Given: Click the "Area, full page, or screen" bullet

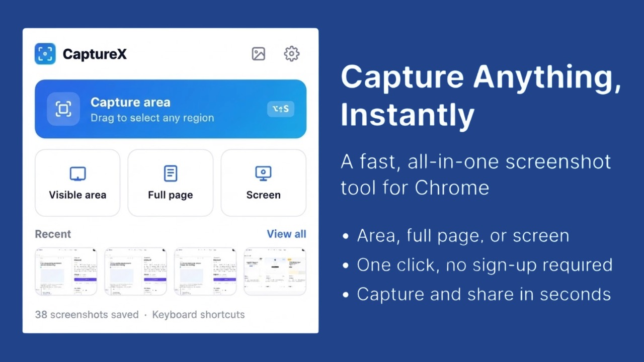Looking at the screenshot, I should pos(463,236).
